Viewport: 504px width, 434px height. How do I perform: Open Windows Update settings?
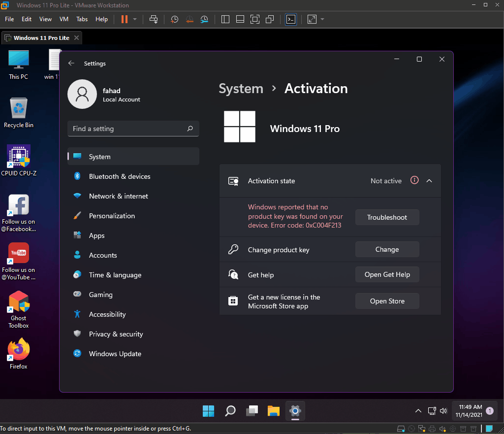[133, 354]
